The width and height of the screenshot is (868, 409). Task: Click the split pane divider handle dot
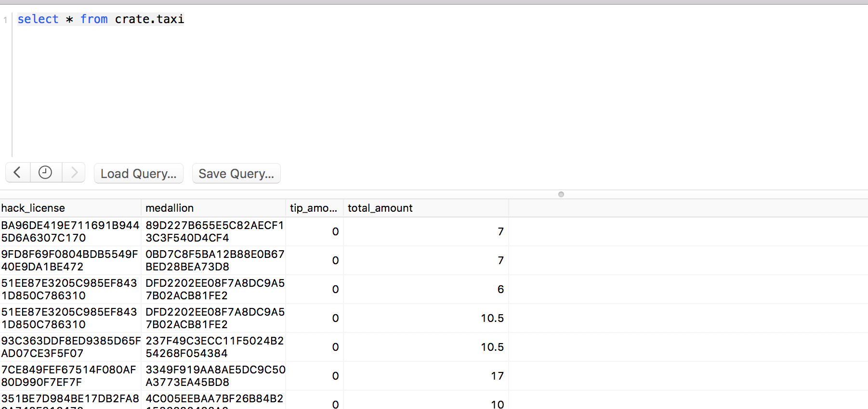click(561, 194)
